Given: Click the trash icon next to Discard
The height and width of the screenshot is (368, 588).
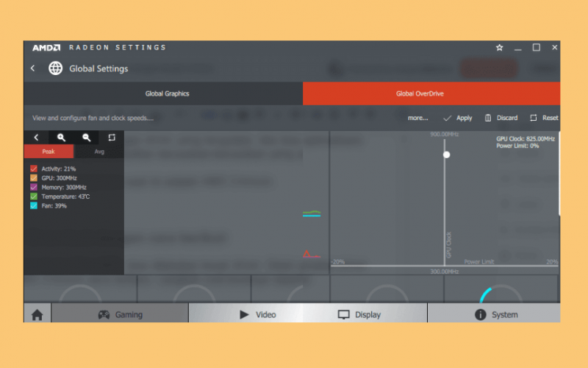Looking at the screenshot, I should click(x=488, y=118).
